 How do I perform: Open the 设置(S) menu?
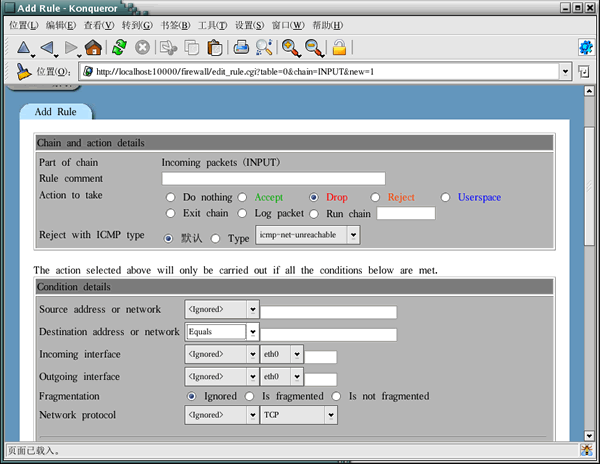249,25
